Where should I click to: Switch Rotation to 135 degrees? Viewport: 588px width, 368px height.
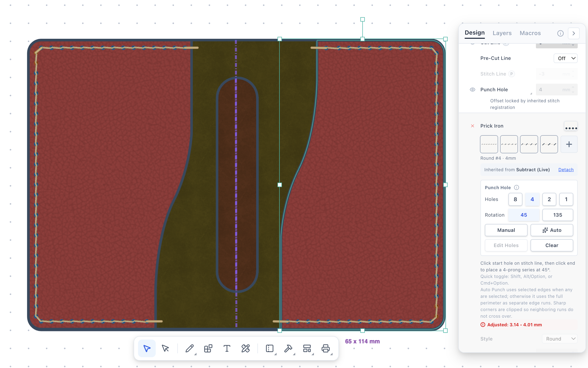click(x=558, y=215)
